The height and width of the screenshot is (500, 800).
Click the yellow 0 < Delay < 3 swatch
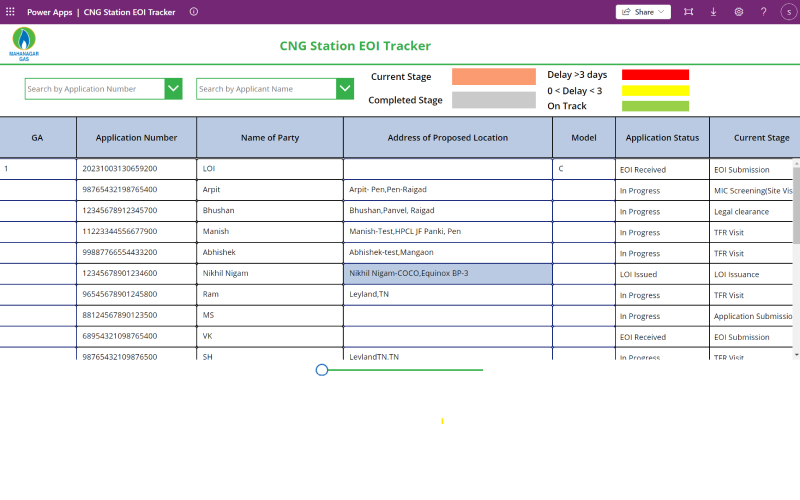[655, 91]
